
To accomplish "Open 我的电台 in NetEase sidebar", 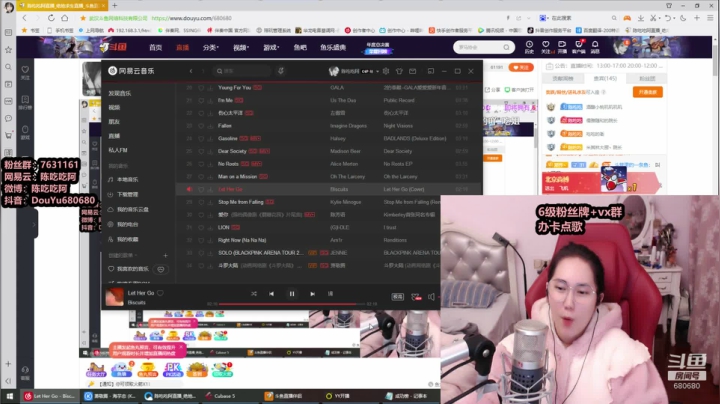I will [127, 224].
